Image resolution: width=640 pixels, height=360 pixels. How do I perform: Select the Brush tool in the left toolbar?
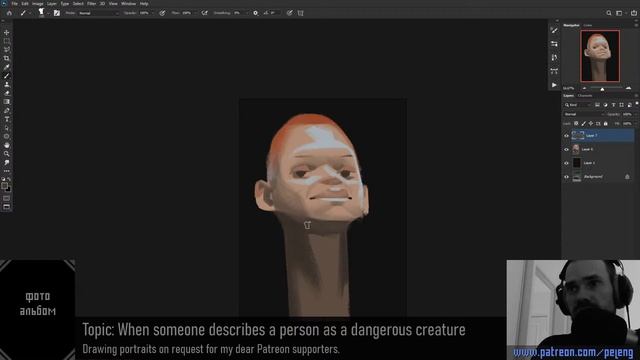click(7, 76)
